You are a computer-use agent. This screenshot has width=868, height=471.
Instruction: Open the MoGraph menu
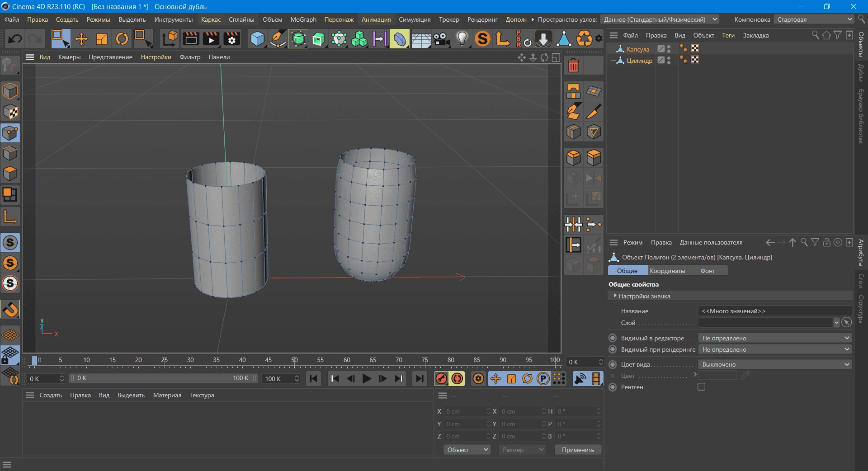[303, 19]
